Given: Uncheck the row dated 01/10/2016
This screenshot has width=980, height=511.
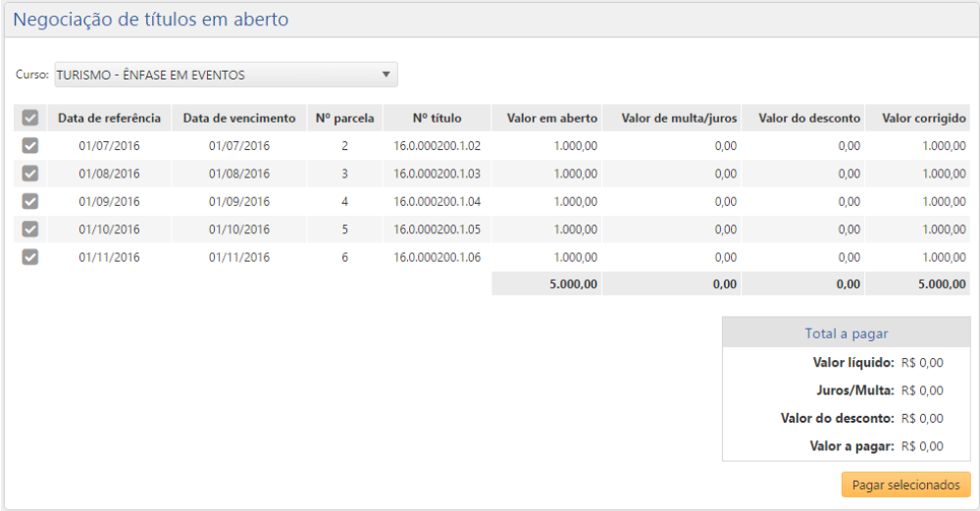Looking at the screenshot, I should pos(30,230).
